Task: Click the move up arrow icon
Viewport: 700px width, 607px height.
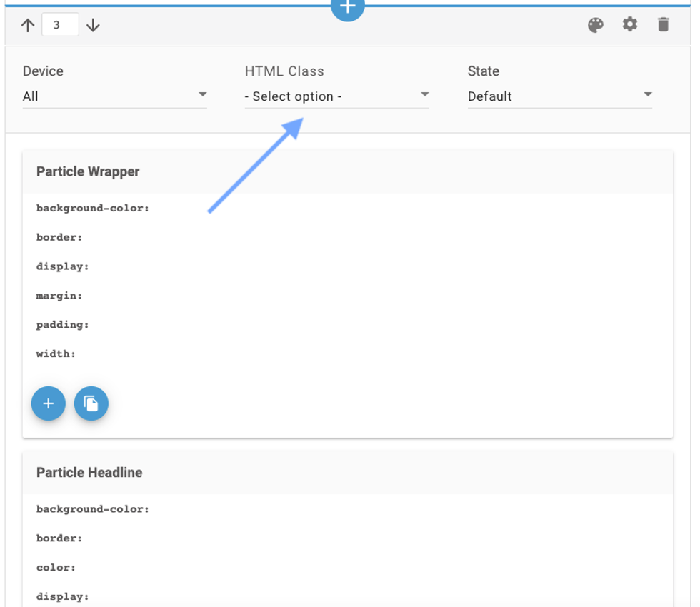Action: [28, 26]
